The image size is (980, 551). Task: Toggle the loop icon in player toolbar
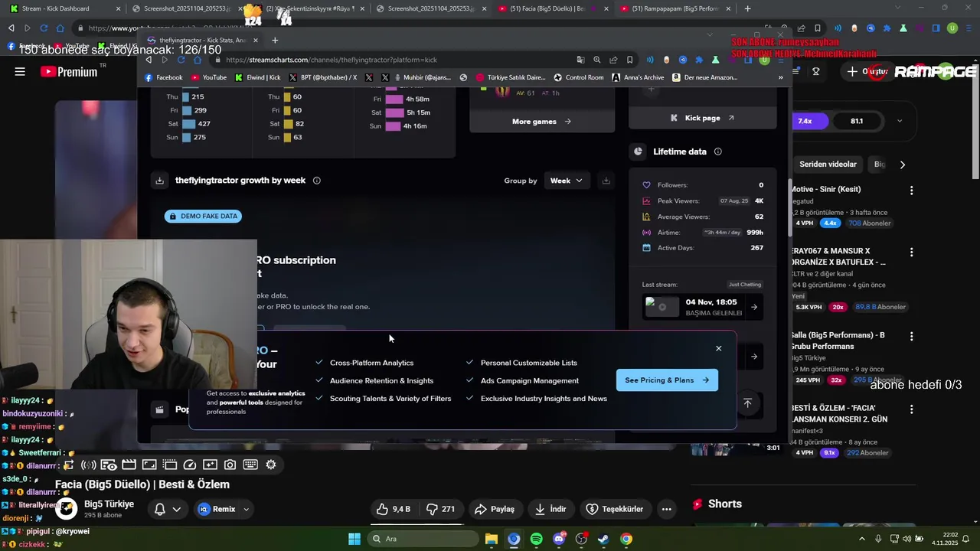(x=68, y=465)
